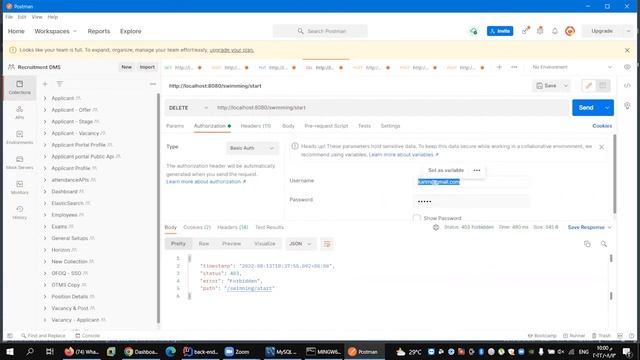Click the Import button
The image size is (640, 360).
point(147,67)
